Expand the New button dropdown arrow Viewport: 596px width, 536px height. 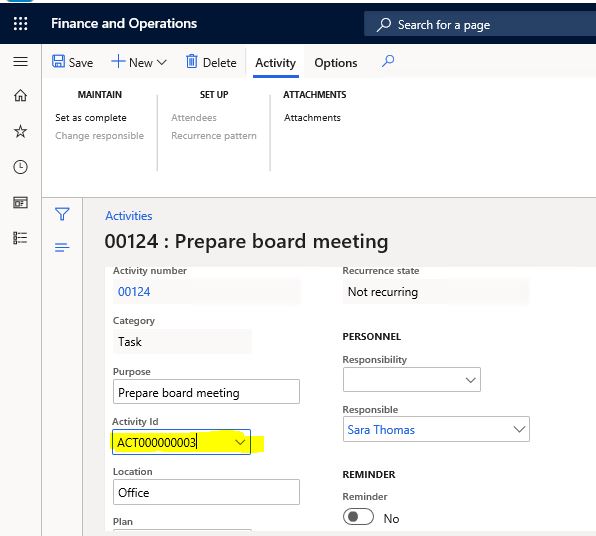click(x=162, y=62)
